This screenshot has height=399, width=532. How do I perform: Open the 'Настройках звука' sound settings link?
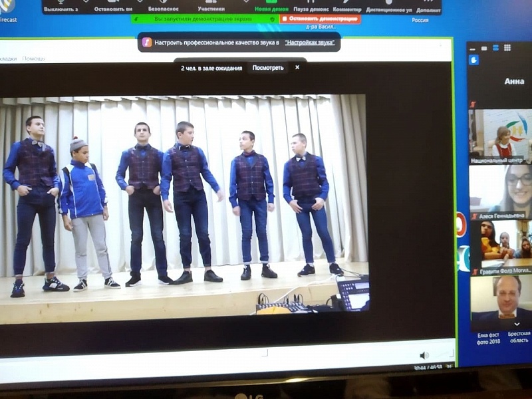(310, 42)
